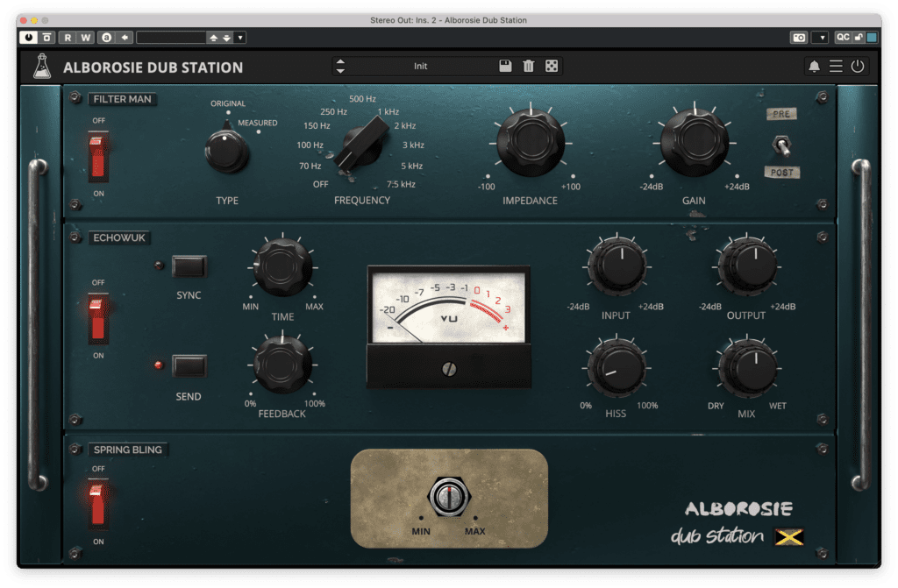The height and width of the screenshot is (588, 898).
Task: Click the Filter Man GAIN knob
Action: click(695, 141)
